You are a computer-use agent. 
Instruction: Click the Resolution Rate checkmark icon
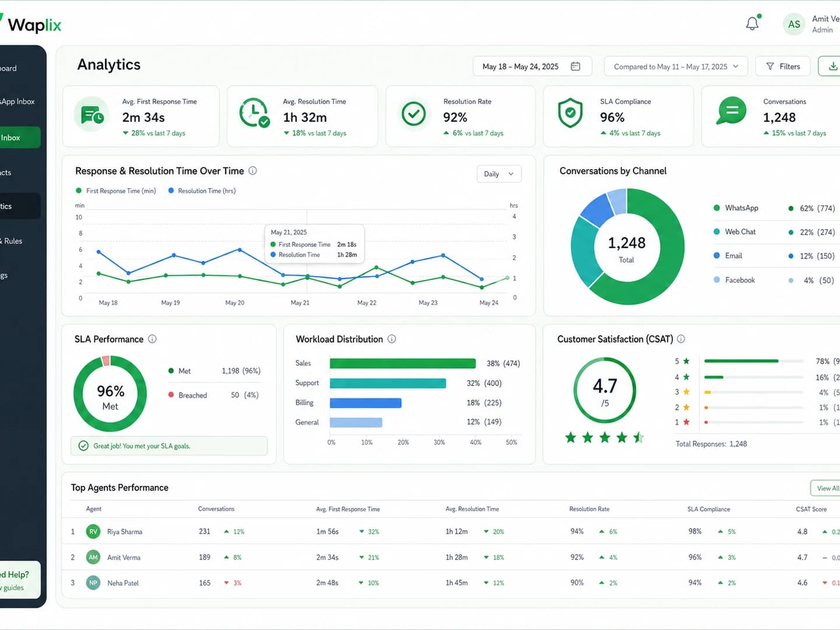click(414, 114)
